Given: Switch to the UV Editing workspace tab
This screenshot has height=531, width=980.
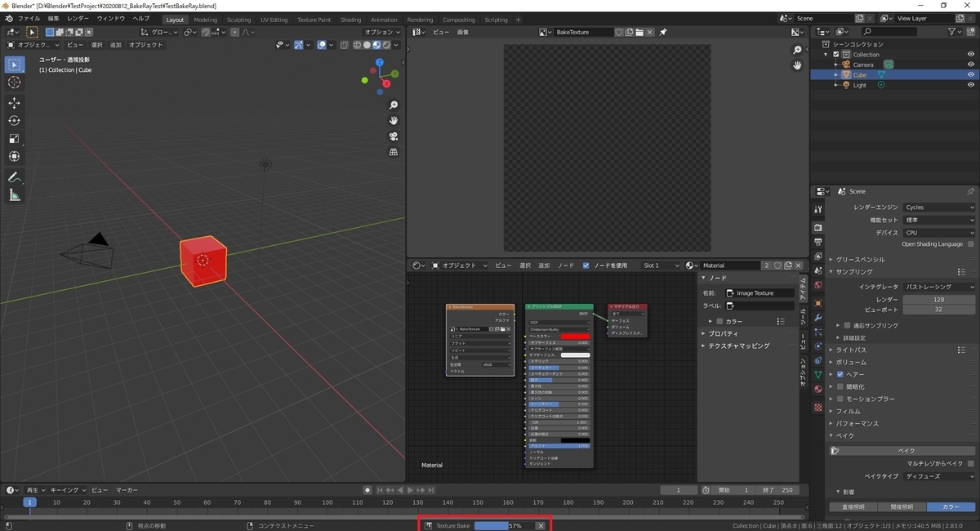Looking at the screenshot, I should (274, 20).
